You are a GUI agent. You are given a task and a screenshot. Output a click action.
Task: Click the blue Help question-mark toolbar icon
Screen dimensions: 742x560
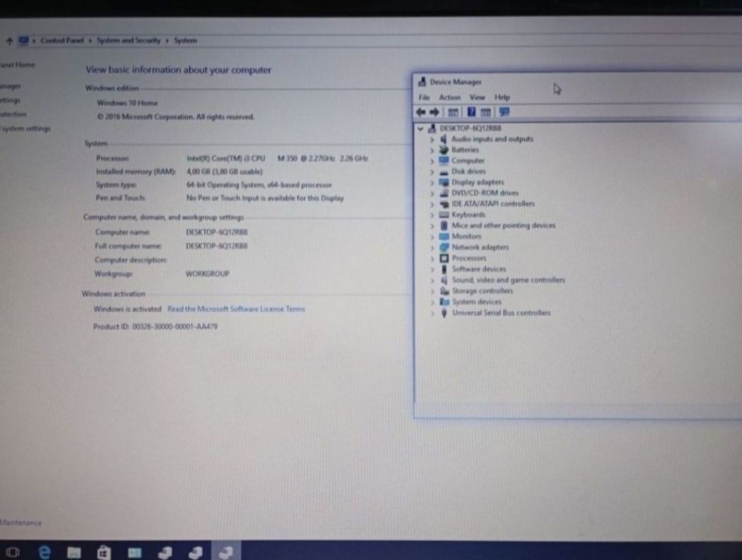point(471,112)
